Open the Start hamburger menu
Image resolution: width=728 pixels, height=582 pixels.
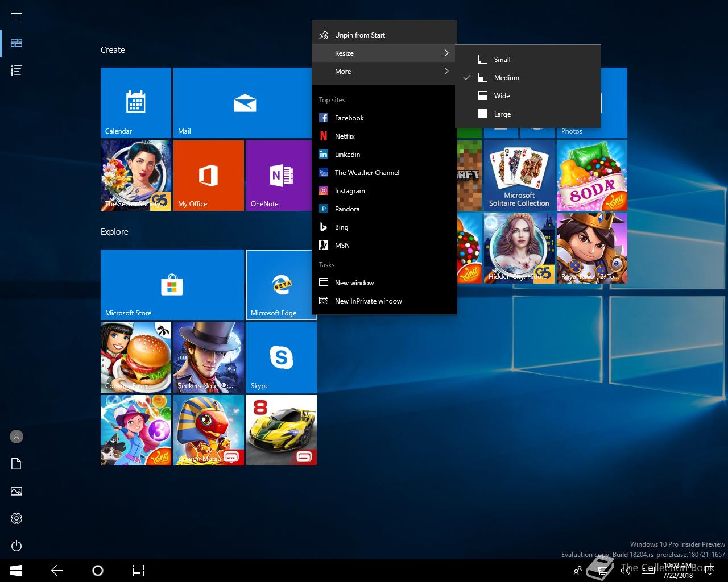click(16, 16)
